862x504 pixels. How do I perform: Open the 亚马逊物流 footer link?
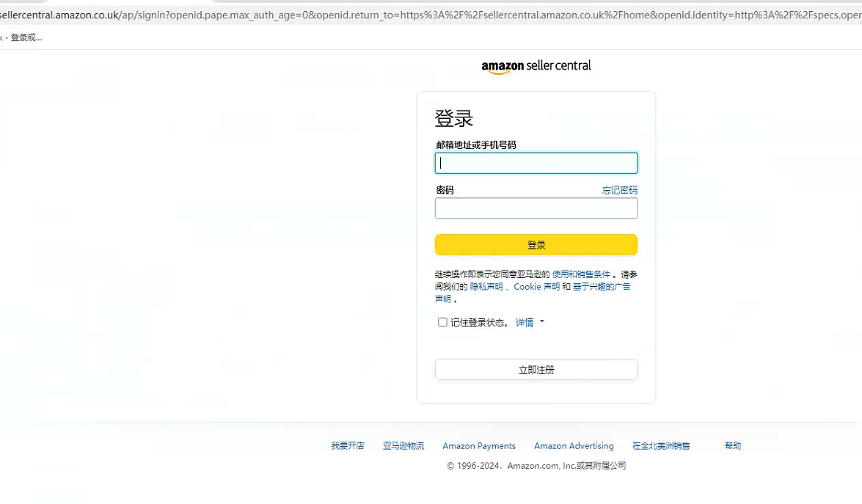[403, 446]
